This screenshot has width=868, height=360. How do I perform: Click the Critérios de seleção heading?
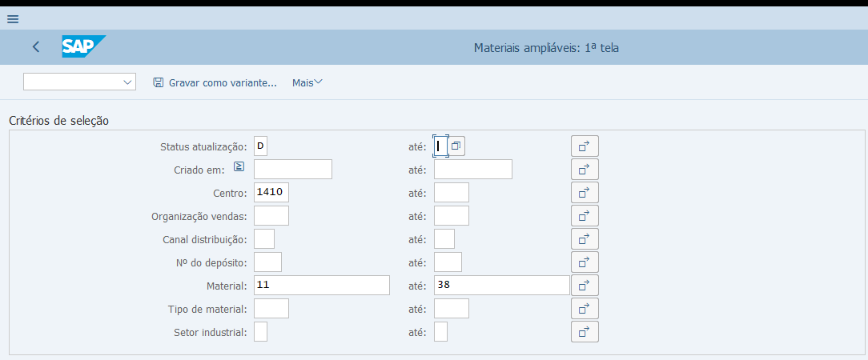pos(58,121)
